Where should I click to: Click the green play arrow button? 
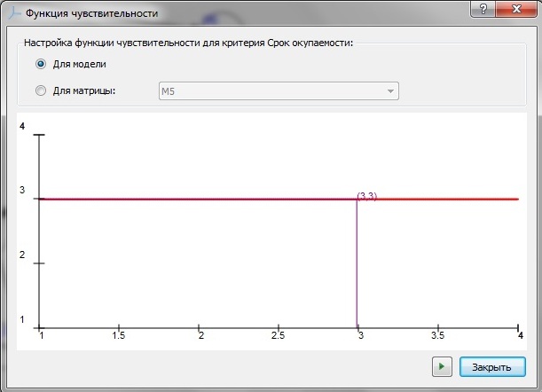point(442,366)
